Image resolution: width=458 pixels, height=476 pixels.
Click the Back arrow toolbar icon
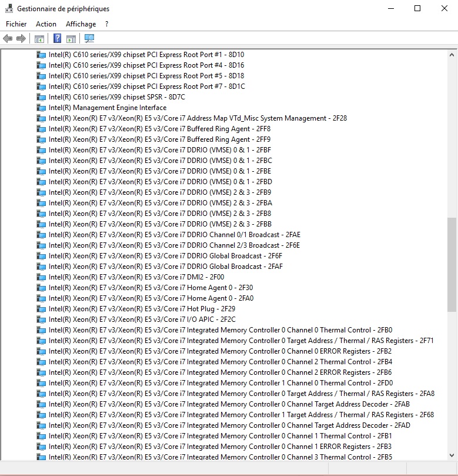point(8,39)
